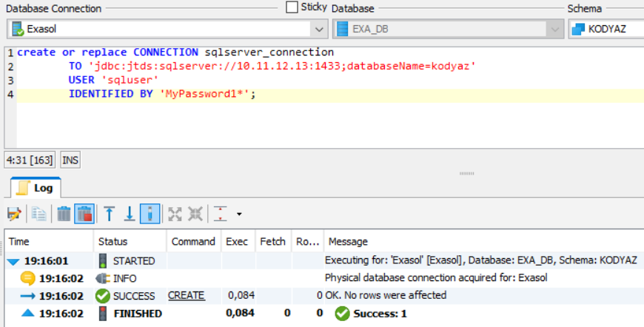The image size is (644, 327).
Task: Open the Exasol database connection dropdown
Action: 319,29
